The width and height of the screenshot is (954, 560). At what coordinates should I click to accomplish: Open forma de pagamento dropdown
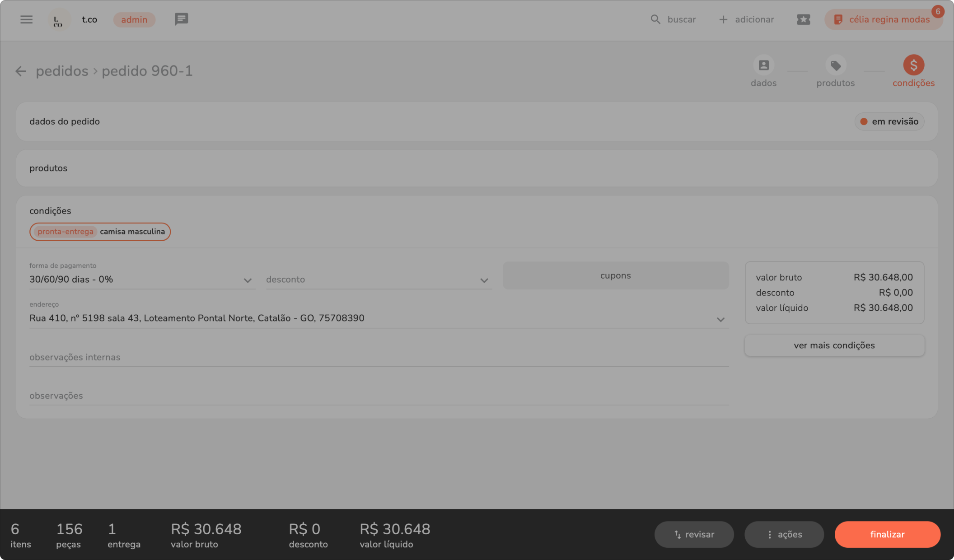tap(142, 280)
